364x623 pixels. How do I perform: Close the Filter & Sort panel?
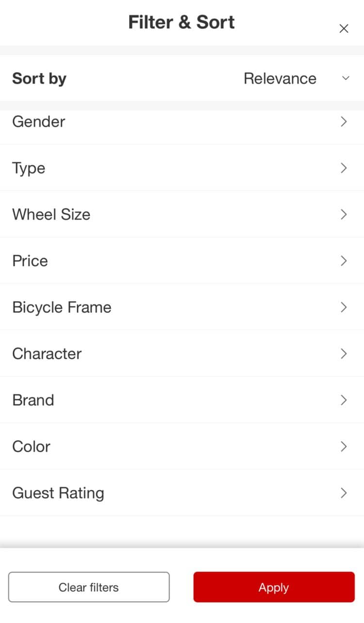pyautogui.click(x=344, y=29)
